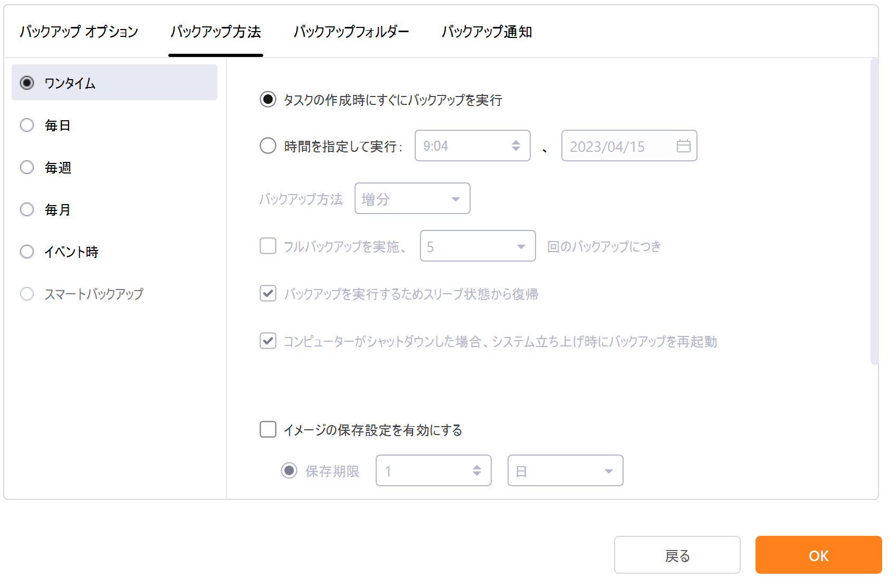
Task: Switch to バックアップ通知 tab
Action: pos(486,32)
